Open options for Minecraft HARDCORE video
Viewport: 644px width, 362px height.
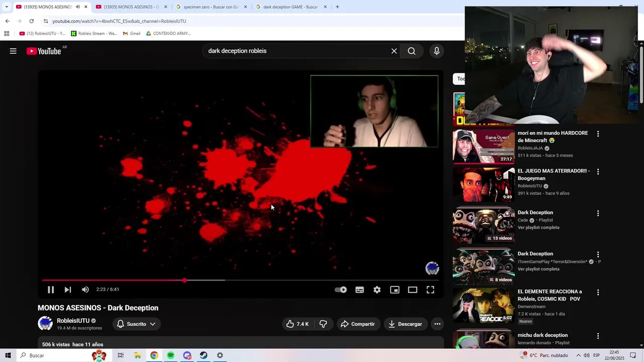(x=598, y=134)
